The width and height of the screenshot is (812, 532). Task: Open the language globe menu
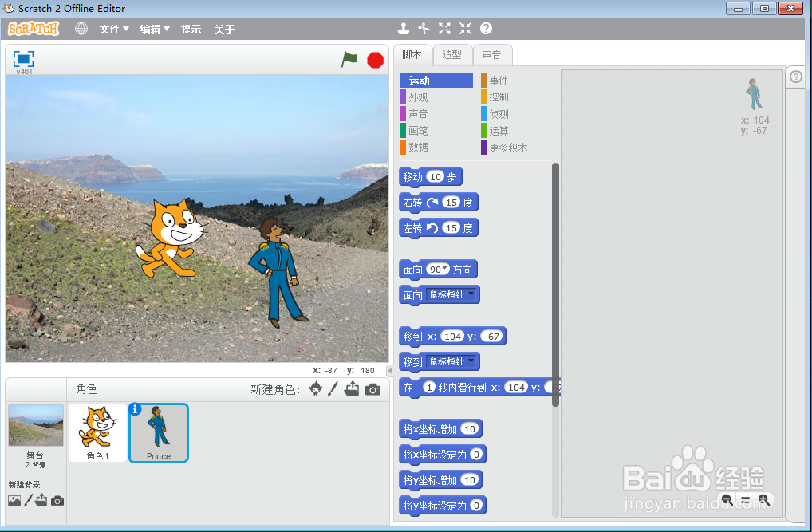(x=79, y=28)
